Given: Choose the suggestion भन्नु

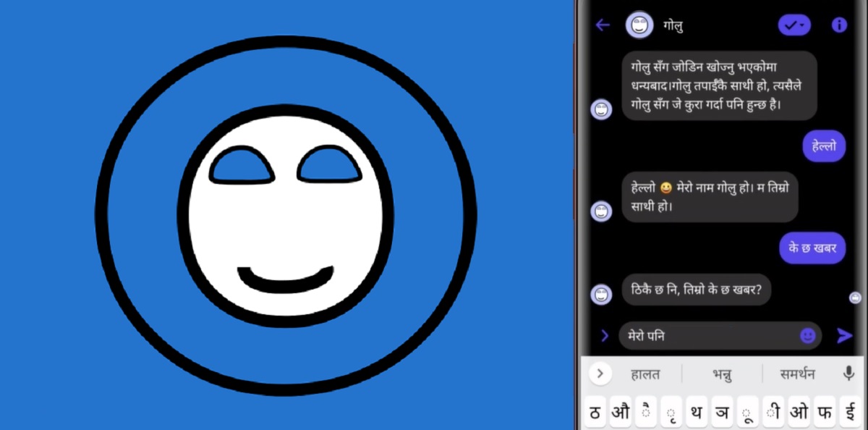Looking at the screenshot, I should (x=721, y=374).
